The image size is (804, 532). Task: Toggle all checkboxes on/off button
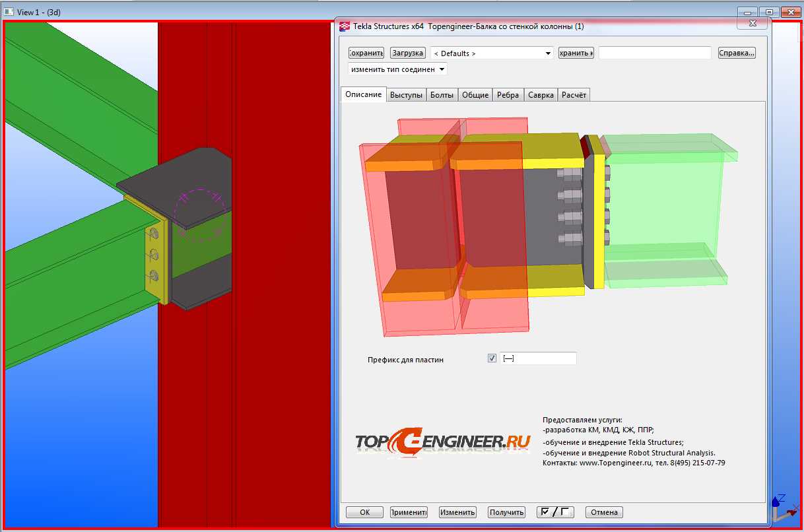coord(555,512)
